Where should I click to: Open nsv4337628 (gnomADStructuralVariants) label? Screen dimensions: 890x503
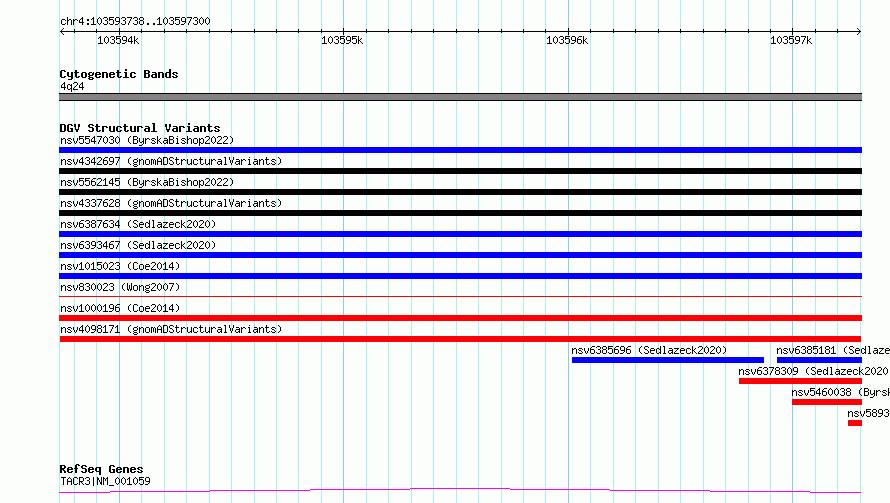click(x=171, y=203)
